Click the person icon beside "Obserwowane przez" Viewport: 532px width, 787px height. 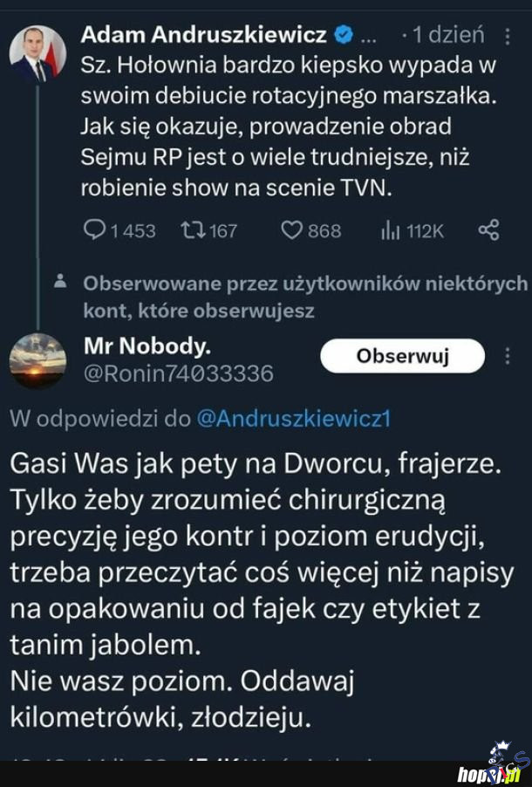pyautogui.click(x=60, y=282)
